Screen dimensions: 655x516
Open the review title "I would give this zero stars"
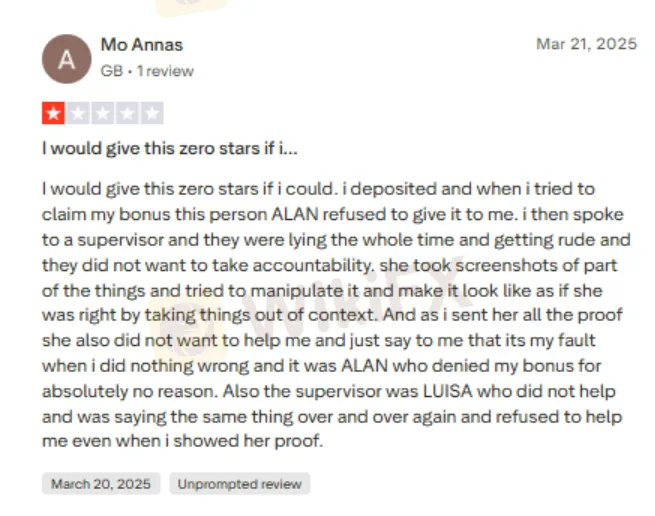coord(160,148)
